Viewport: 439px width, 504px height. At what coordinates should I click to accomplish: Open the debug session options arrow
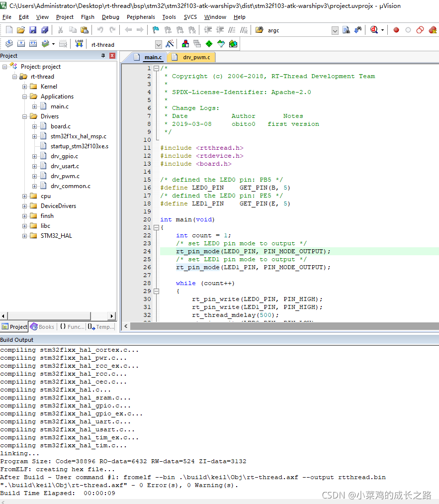382,30
